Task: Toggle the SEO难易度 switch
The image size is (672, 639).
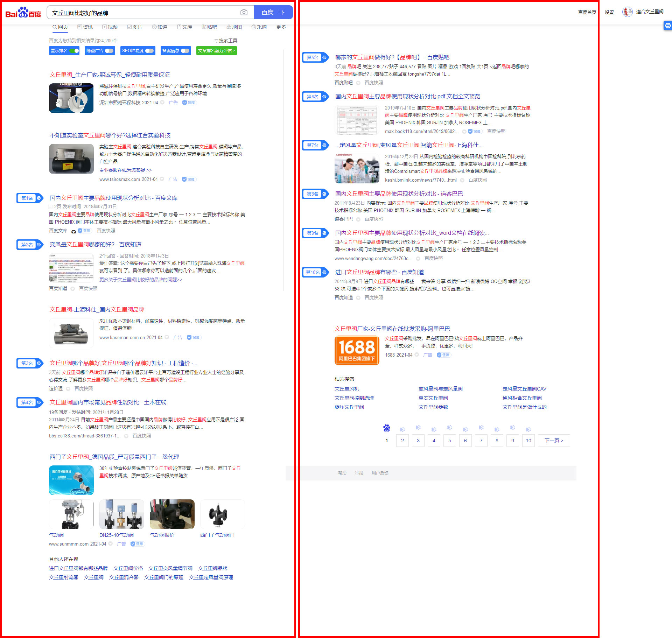Action: point(149,51)
